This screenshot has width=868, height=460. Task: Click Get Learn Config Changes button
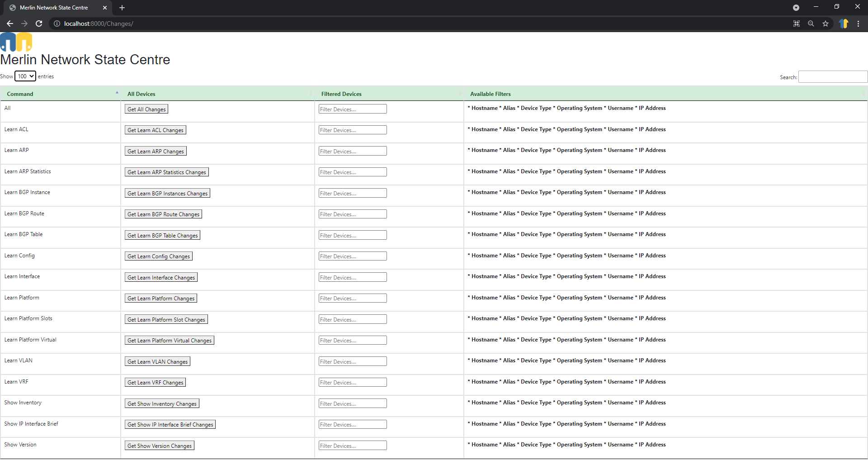159,256
